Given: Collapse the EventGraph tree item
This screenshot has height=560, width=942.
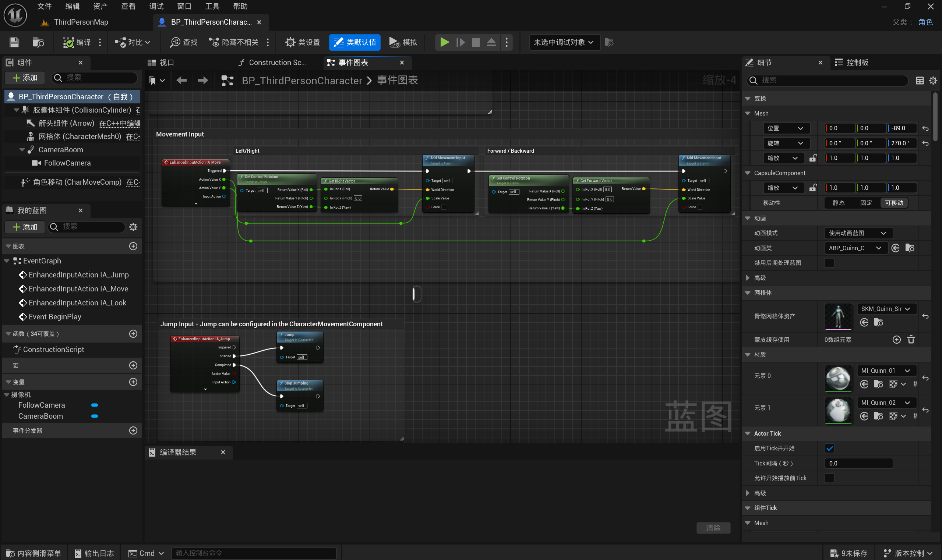Looking at the screenshot, I should point(7,261).
